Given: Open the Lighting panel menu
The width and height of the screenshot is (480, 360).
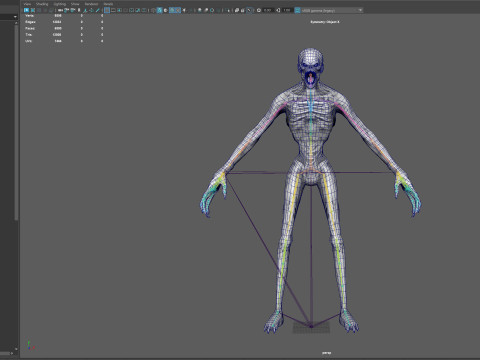Looking at the screenshot, I should 60,4.
